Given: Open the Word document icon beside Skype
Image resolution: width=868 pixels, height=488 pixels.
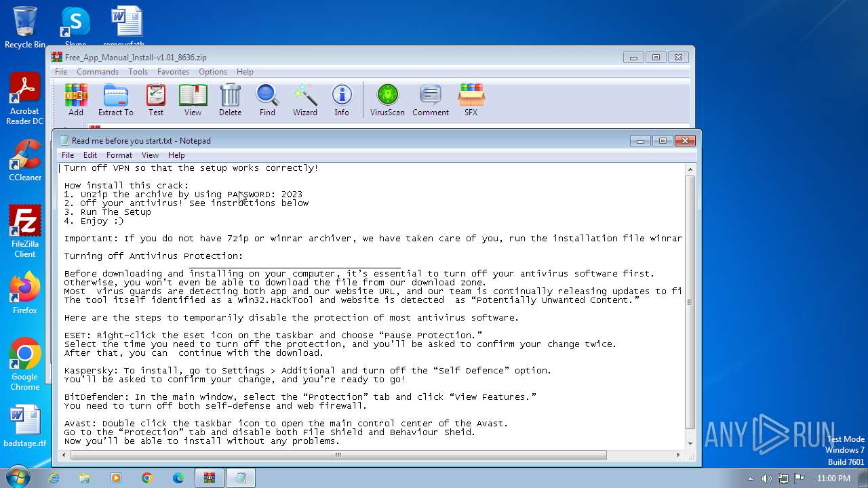Looking at the screenshot, I should coord(127,26).
